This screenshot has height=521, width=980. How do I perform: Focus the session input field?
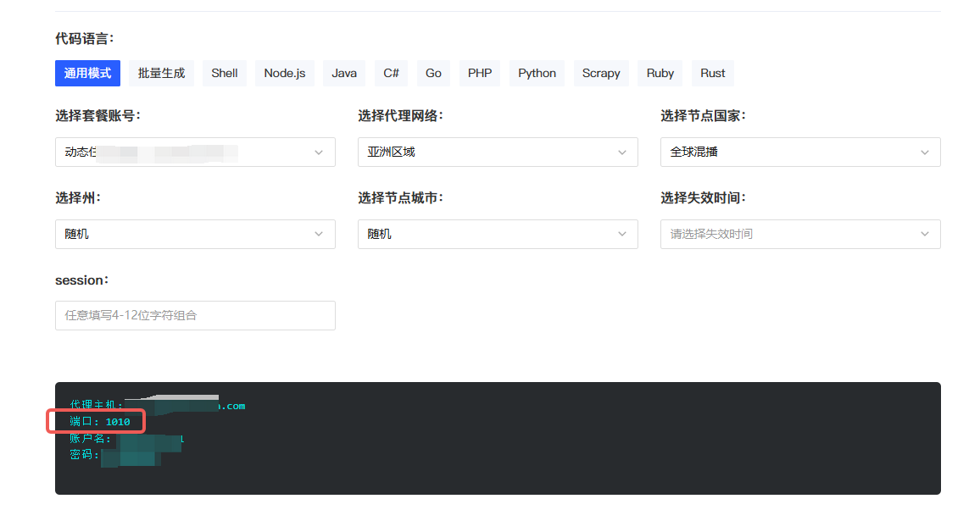(x=195, y=315)
